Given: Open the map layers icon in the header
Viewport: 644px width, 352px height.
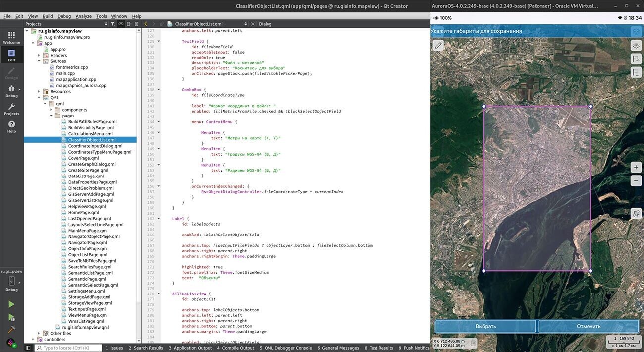Looking at the screenshot, I should click(x=637, y=31).
